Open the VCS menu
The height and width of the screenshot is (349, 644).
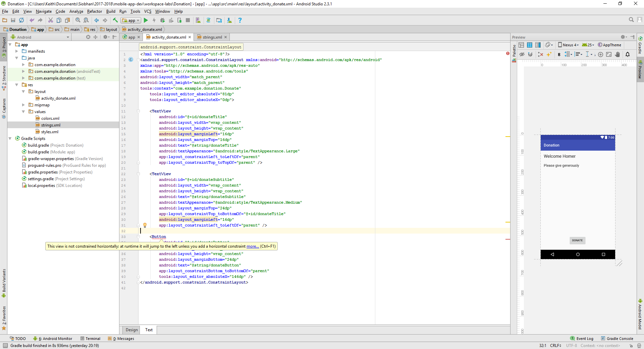(148, 11)
